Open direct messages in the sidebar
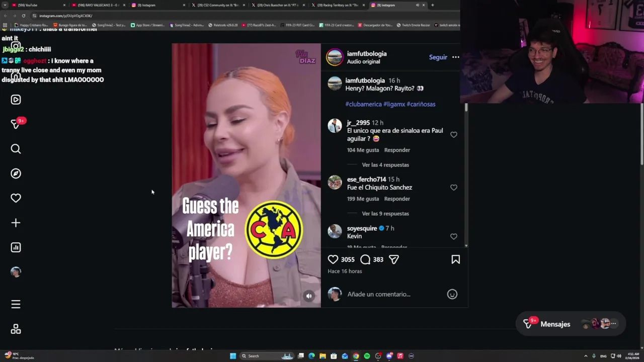This screenshot has width=644, height=362. tap(16, 124)
